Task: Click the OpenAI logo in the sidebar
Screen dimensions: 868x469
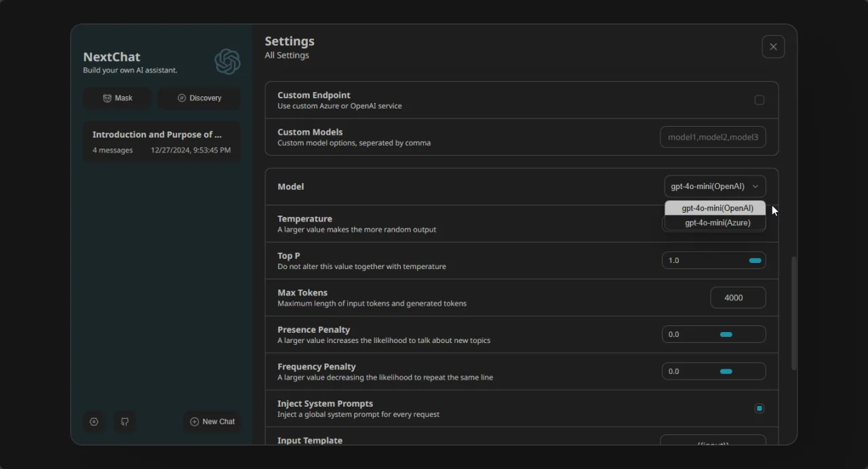Action: tap(227, 62)
